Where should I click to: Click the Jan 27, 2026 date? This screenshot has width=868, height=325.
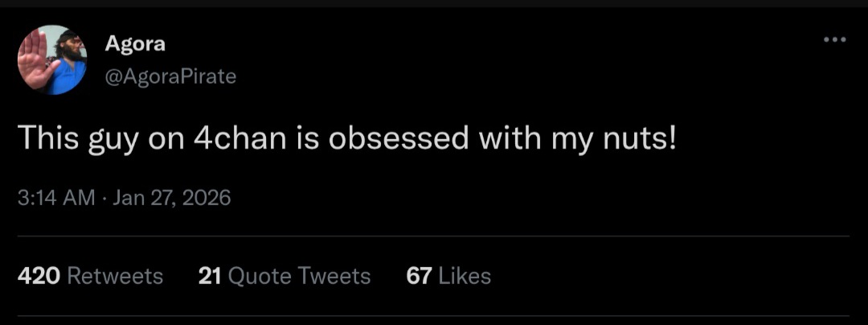coord(172,198)
